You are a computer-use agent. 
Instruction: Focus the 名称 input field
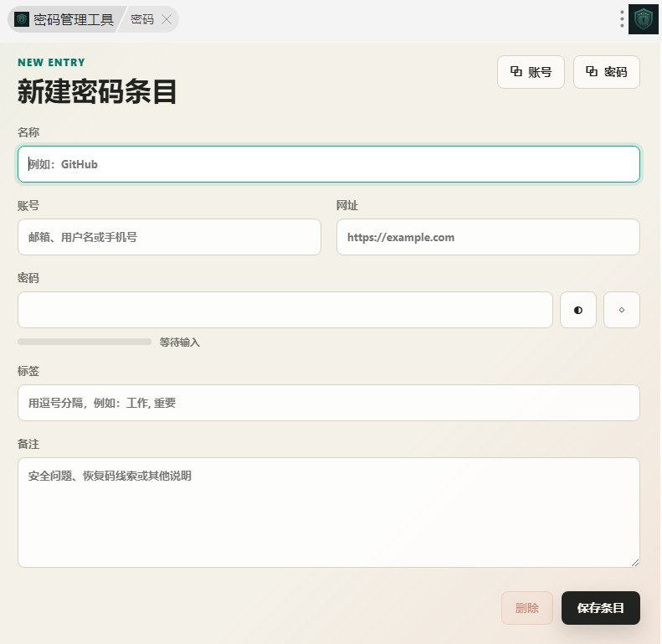pos(329,164)
